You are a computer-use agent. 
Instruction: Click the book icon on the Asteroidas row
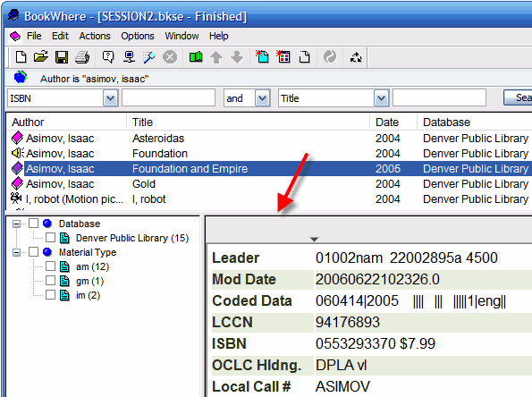pyautogui.click(x=17, y=138)
